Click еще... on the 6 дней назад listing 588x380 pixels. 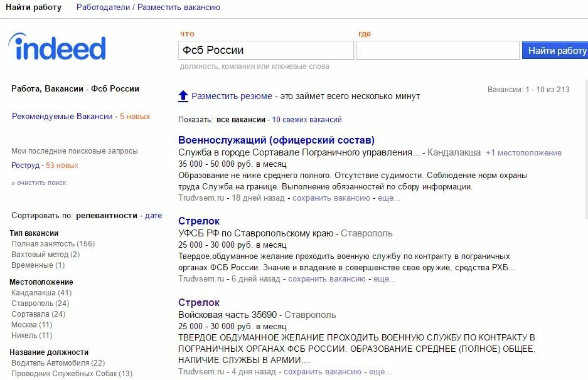[385, 279]
